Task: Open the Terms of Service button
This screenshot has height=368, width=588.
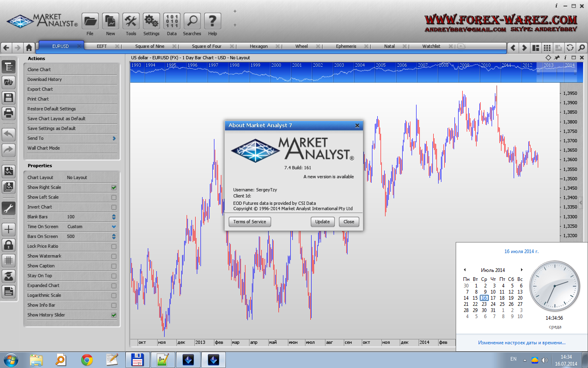Action: tap(249, 222)
